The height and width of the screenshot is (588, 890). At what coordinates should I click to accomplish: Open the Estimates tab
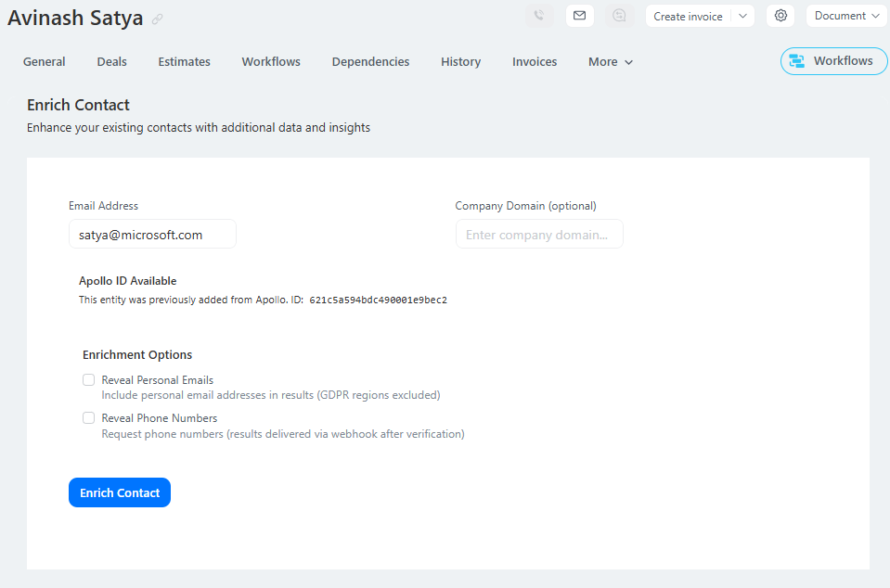tap(184, 62)
